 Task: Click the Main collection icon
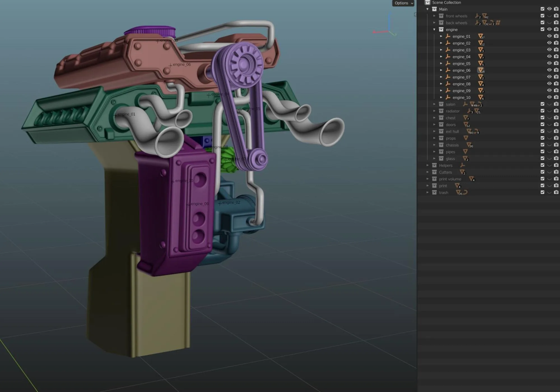pos(434,9)
